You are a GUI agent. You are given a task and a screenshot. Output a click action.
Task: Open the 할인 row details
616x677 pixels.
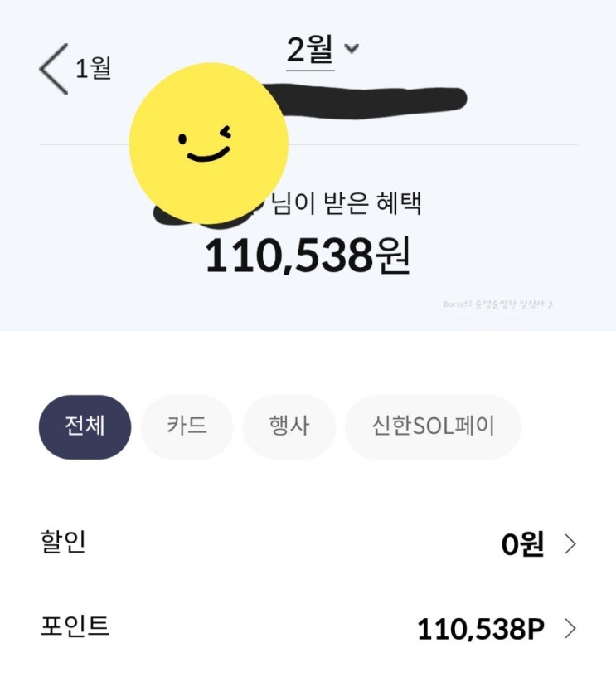[308, 543]
